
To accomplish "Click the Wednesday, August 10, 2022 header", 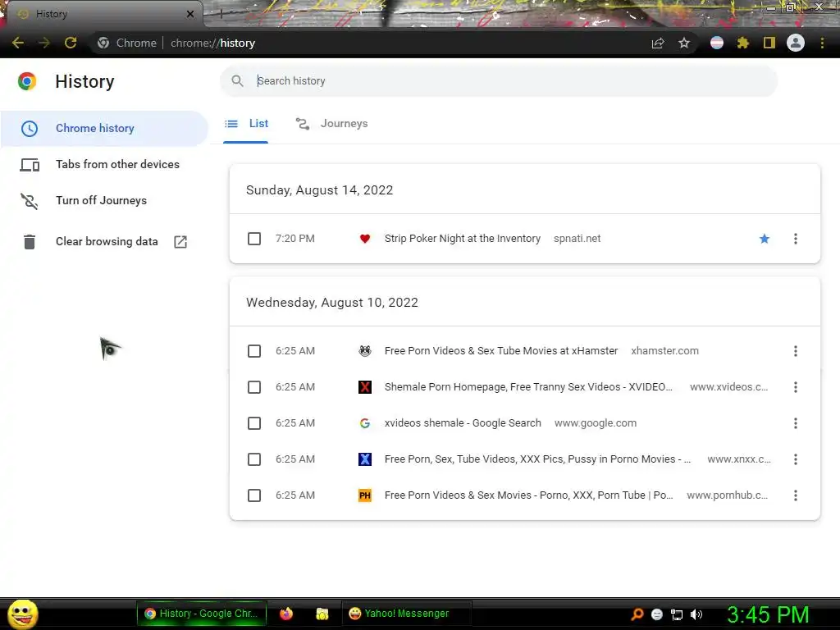I will tap(332, 303).
